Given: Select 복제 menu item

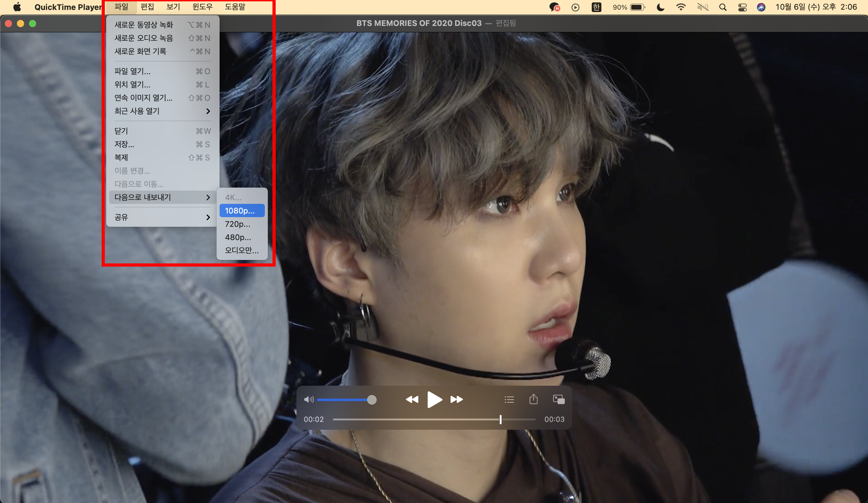Looking at the screenshot, I should pyautogui.click(x=163, y=157).
